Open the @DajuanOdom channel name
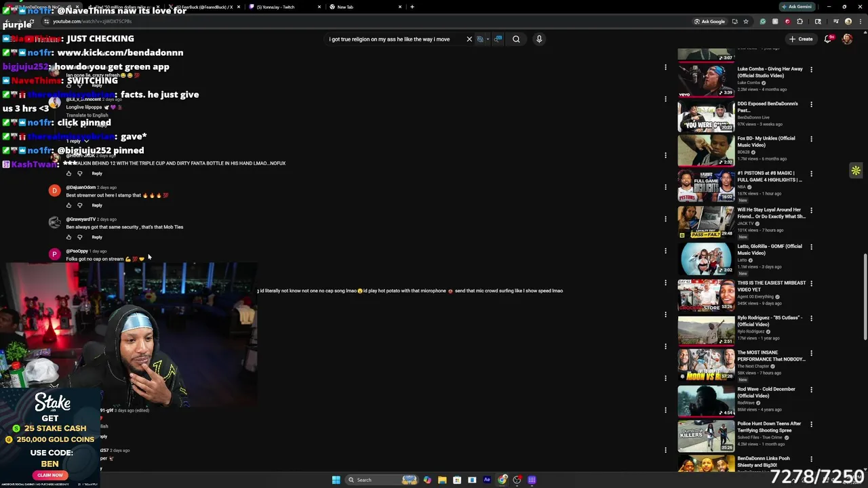The width and height of the screenshot is (868, 488). click(81, 188)
